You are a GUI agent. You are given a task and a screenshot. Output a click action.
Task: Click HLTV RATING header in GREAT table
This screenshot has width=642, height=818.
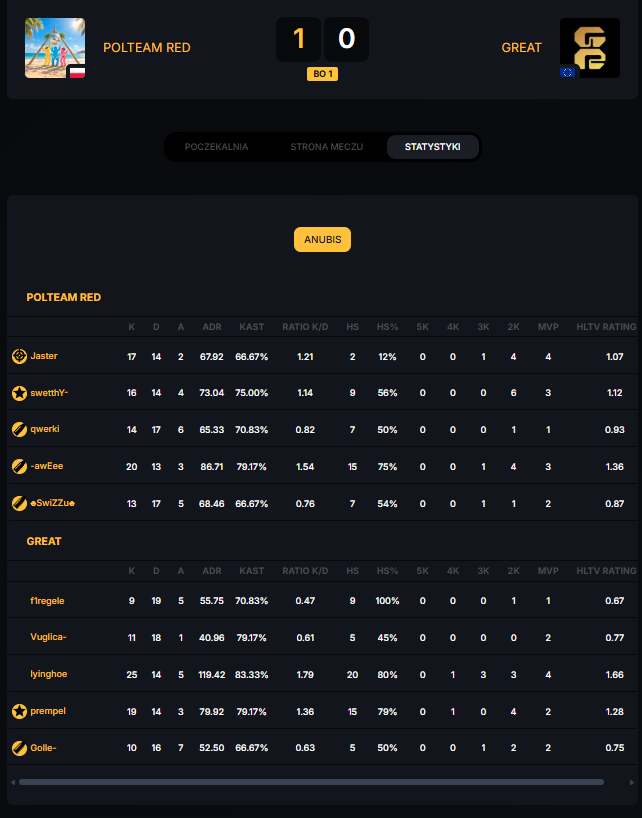tap(606, 571)
